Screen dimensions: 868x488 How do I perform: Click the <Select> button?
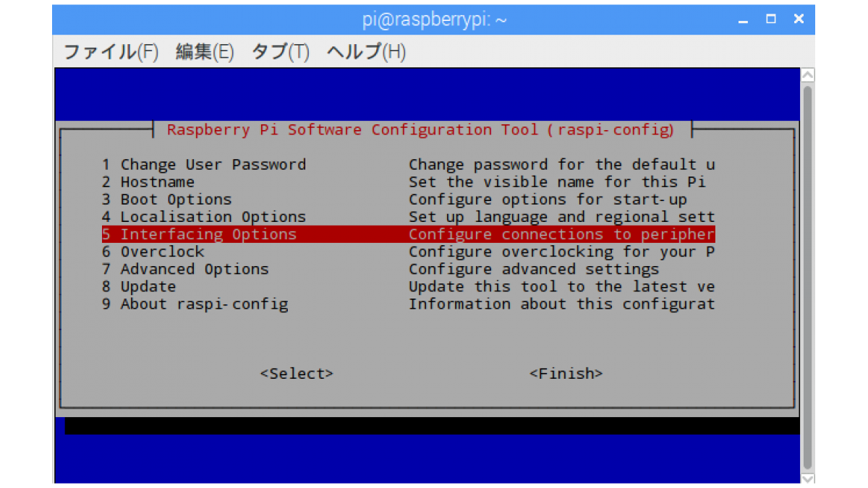(x=297, y=374)
